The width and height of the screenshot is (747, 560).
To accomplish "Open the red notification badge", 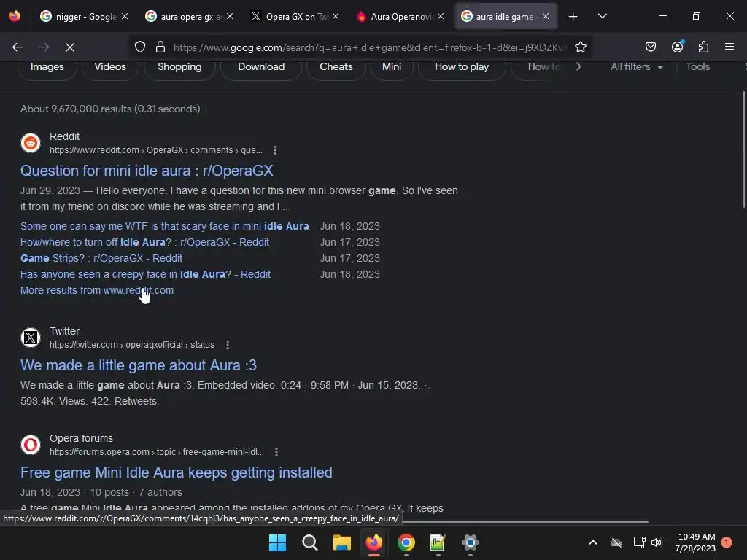I will (x=727, y=542).
